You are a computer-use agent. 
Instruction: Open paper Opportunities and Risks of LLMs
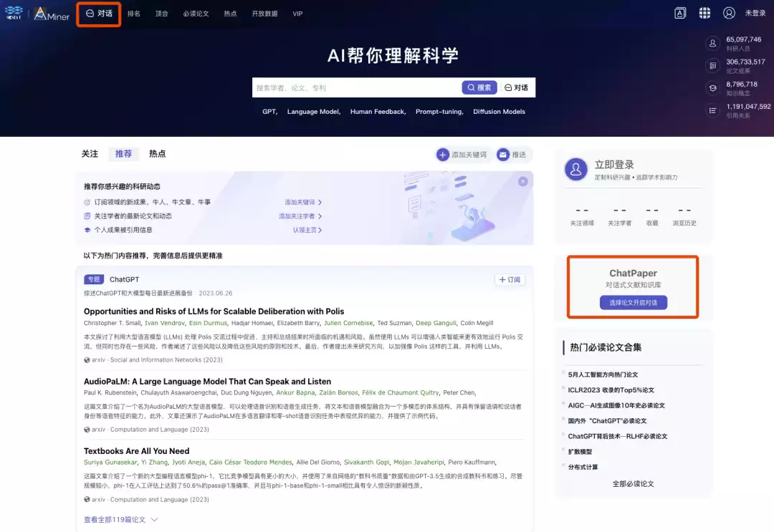click(214, 311)
